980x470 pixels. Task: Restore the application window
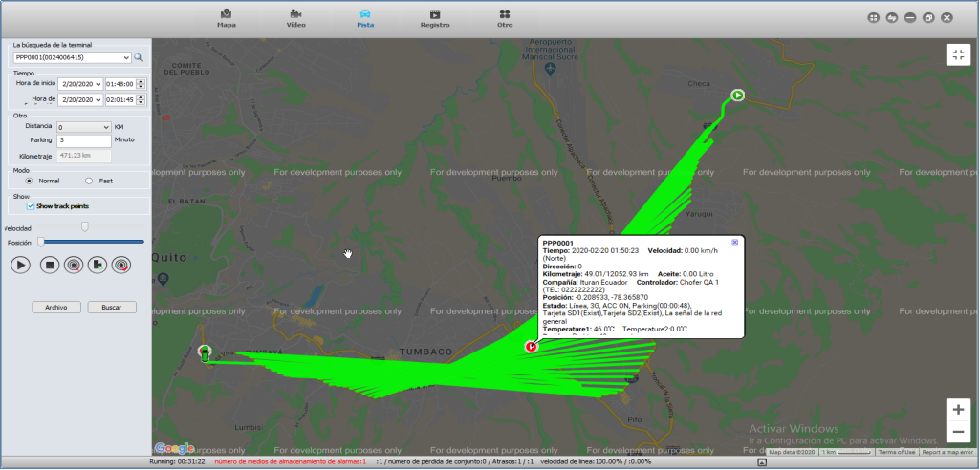[928, 18]
